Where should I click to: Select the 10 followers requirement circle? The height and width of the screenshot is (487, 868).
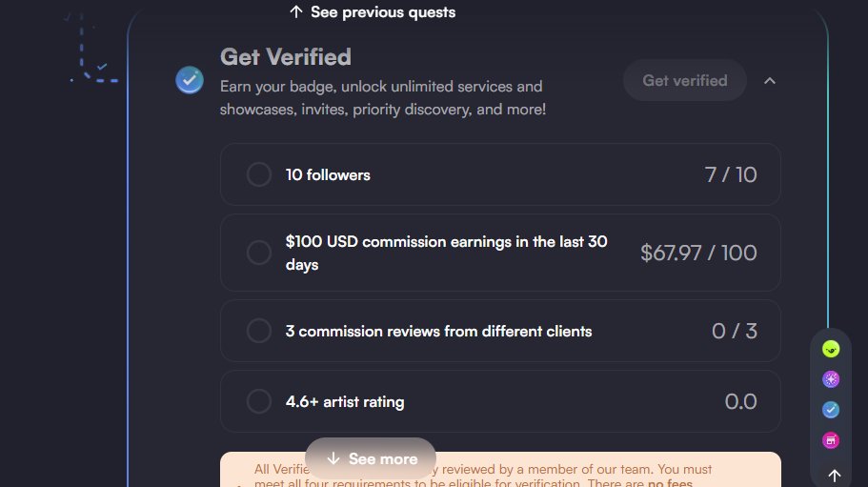(x=258, y=174)
